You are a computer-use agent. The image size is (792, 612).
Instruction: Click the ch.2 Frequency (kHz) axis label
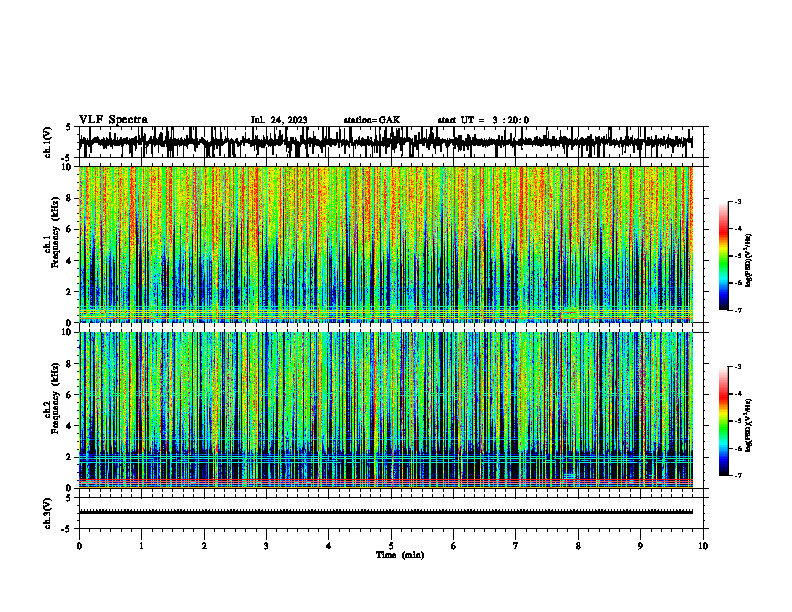coord(51,411)
